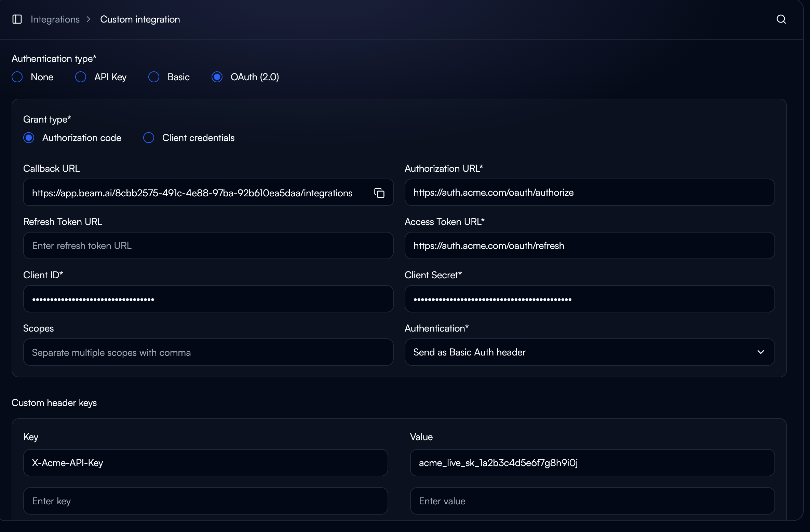Open Send as Basic Auth header dropdown

590,352
